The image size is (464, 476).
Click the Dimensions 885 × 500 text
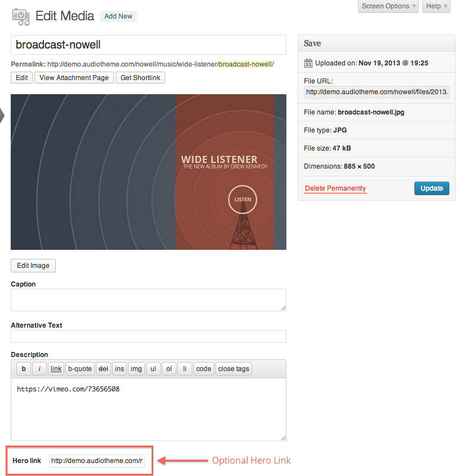339,166
